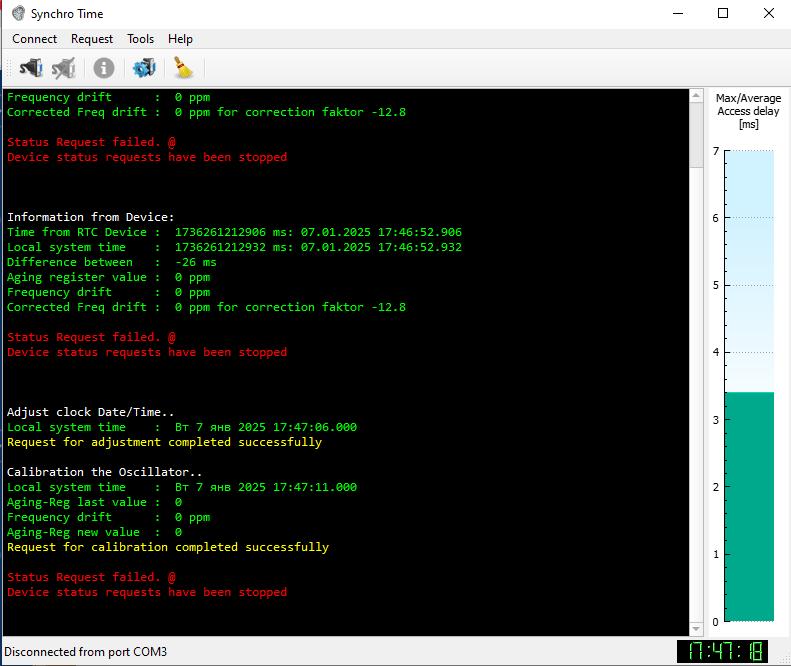Open settings via the gear icon
Viewport: 791px width, 666px height.
click(144, 68)
